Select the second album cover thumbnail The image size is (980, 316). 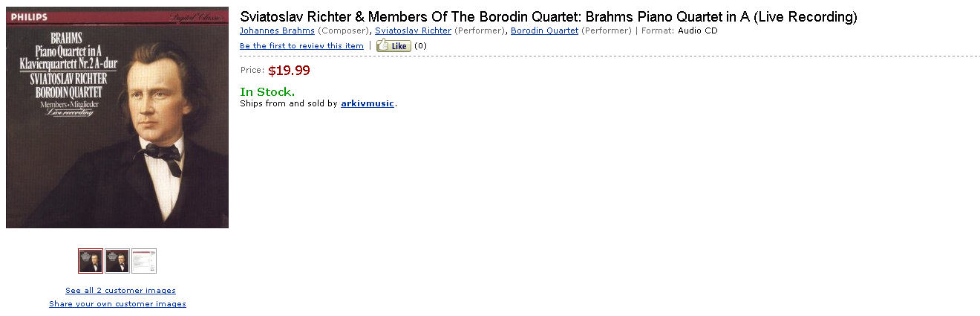click(117, 261)
